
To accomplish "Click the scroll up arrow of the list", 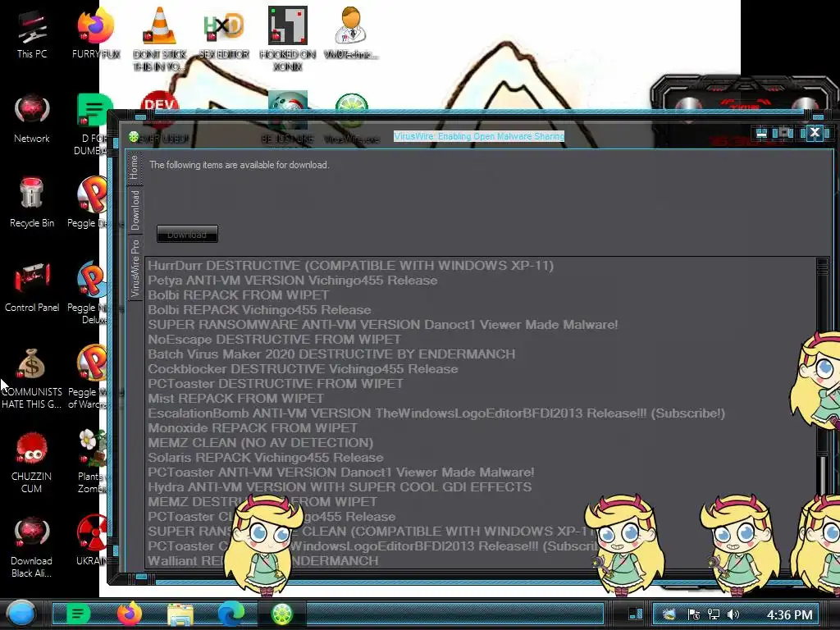I will [823, 263].
